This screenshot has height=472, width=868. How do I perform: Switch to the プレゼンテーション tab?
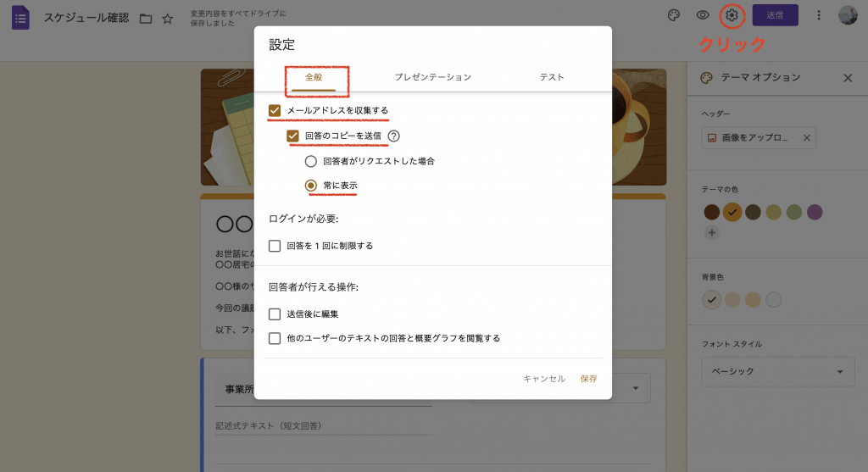[x=432, y=77]
